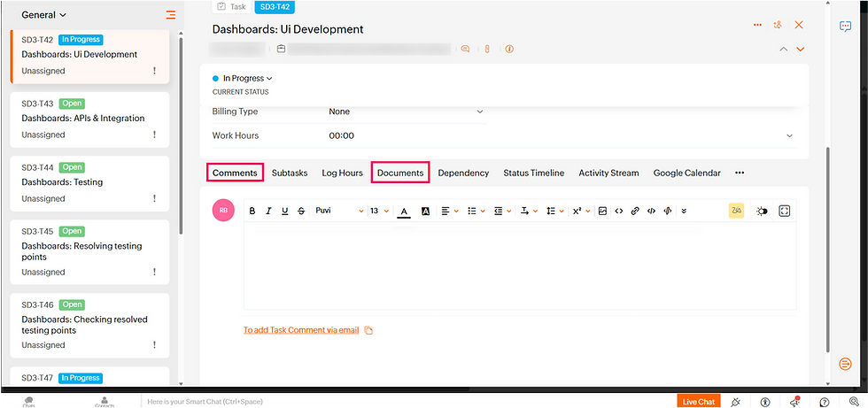The height and width of the screenshot is (408, 868).
Task: Toggle the editor dark mode switch
Action: (763, 211)
